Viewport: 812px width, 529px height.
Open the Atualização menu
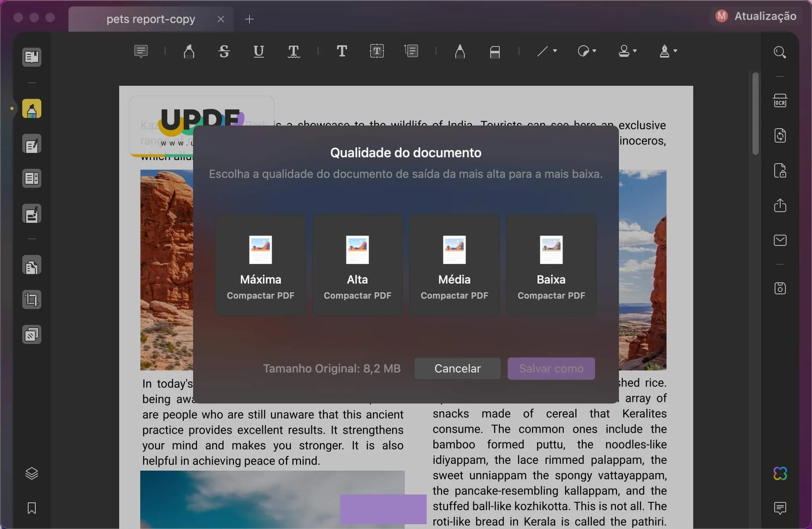pos(755,16)
